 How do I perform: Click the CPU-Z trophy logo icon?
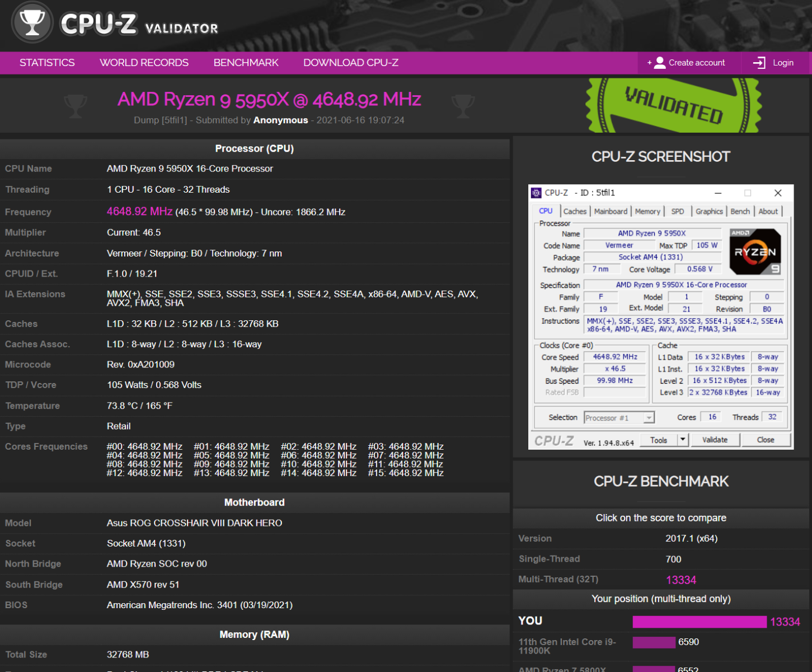point(32,23)
